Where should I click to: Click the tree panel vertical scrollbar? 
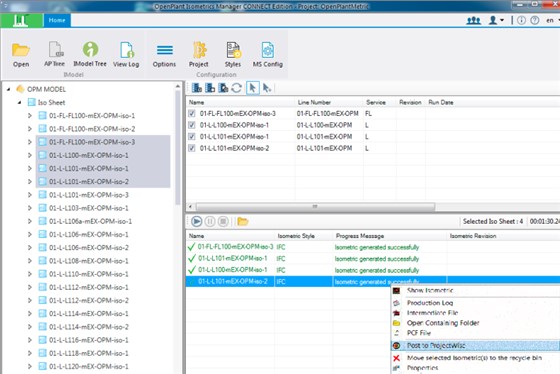pos(178,147)
